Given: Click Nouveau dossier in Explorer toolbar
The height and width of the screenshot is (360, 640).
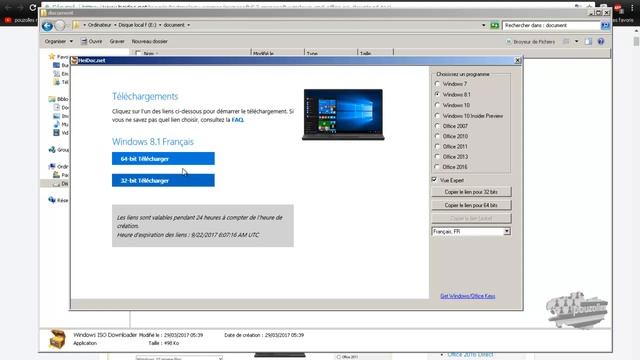Looking at the screenshot, I should (x=149, y=41).
